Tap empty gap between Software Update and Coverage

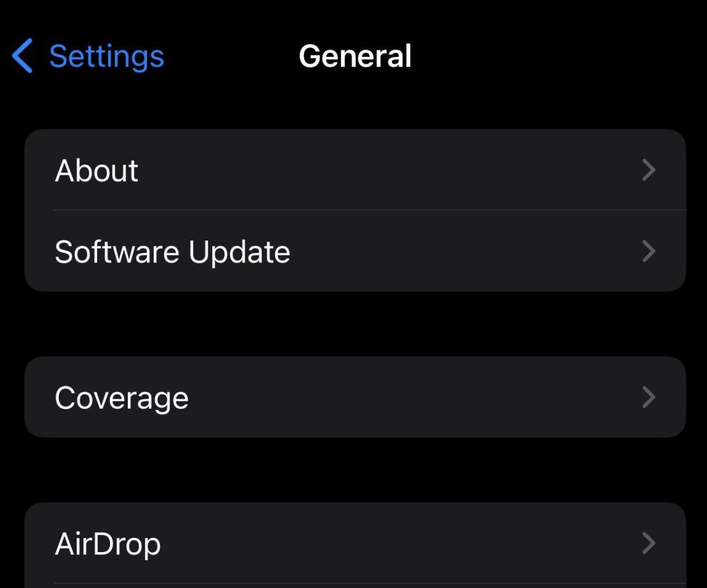353,323
